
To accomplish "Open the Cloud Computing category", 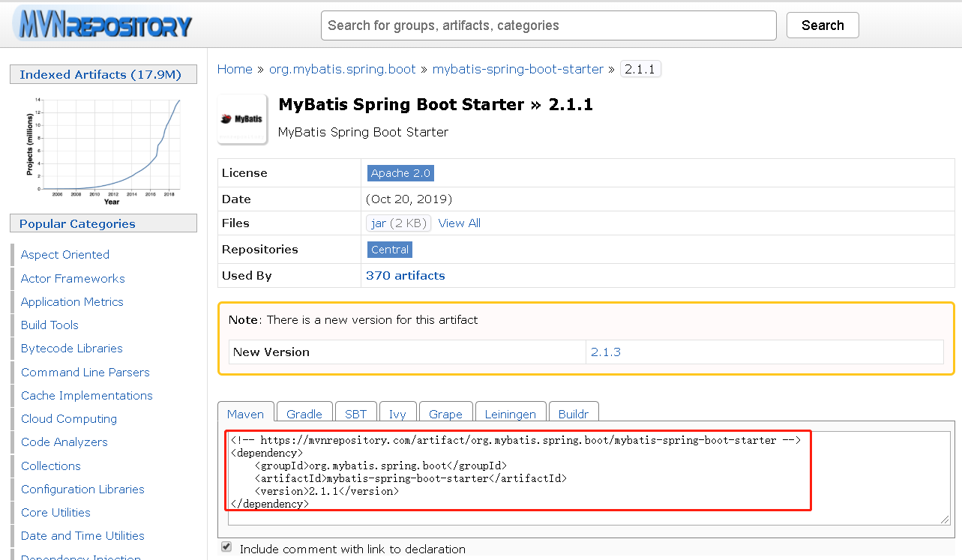I will click(69, 418).
